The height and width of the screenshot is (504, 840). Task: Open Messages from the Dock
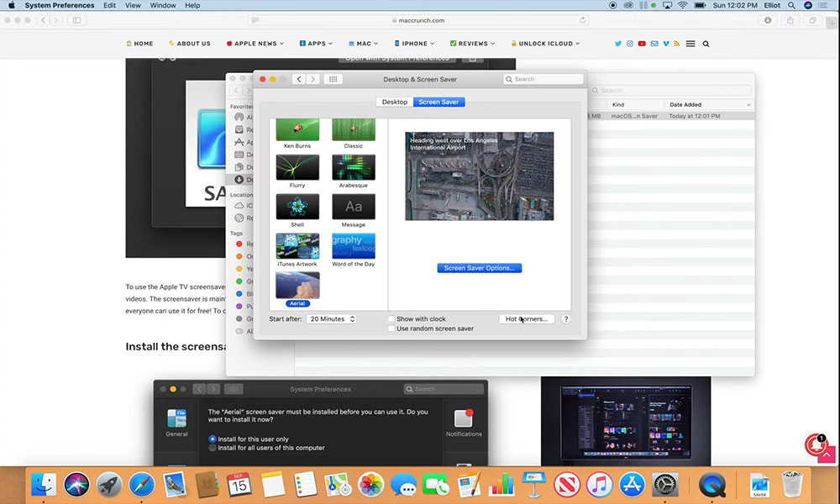coord(403,486)
